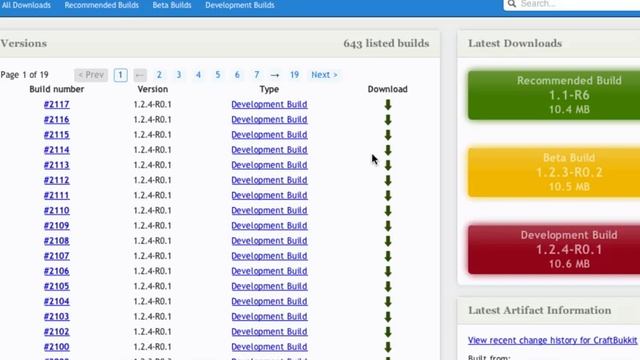The width and height of the screenshot is (640, 360).
Task: Open build #2110 details link
Action: click(x=57, y=210)
